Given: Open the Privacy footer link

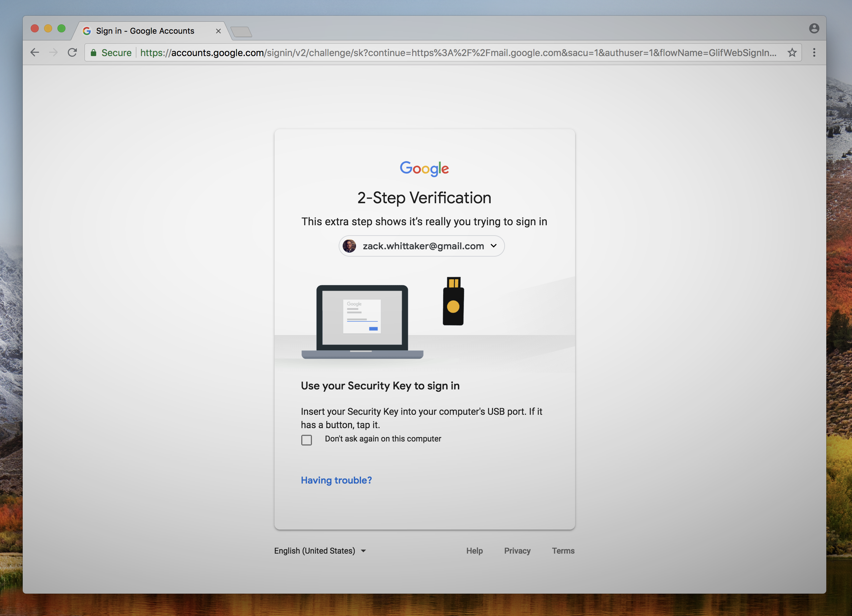Looking at the screenshot, I should pyautogui.click(x=517, y=551).
